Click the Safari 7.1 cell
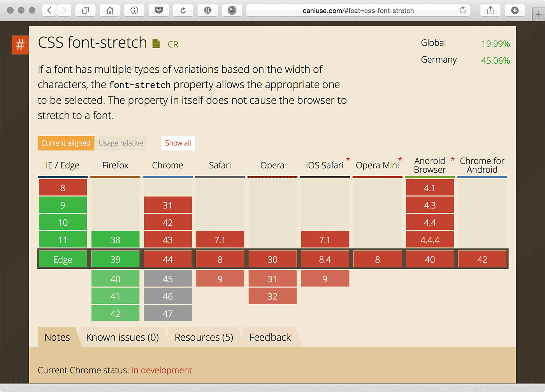Viewport: 545px width, 392px height. click(220, 240)
